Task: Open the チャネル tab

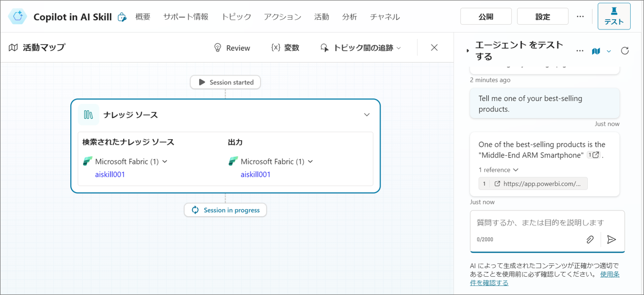Action: coord(385,17)
